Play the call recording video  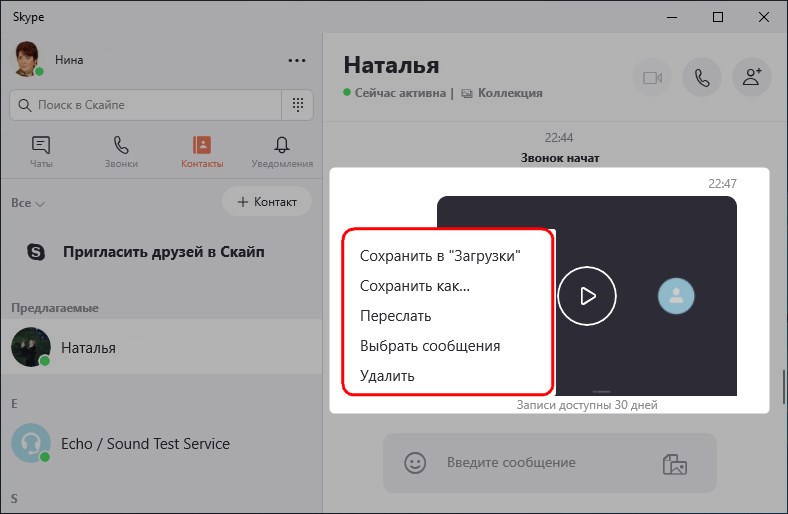pos(586,296)
